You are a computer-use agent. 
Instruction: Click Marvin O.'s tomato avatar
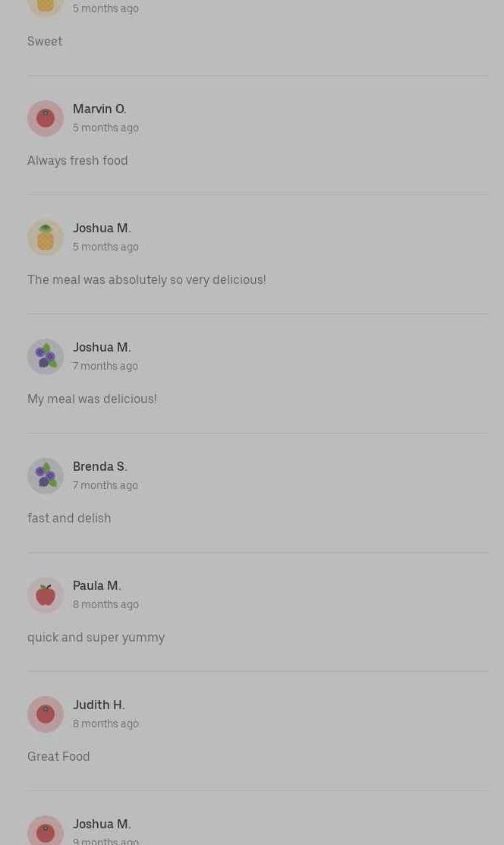coord(46,118)
